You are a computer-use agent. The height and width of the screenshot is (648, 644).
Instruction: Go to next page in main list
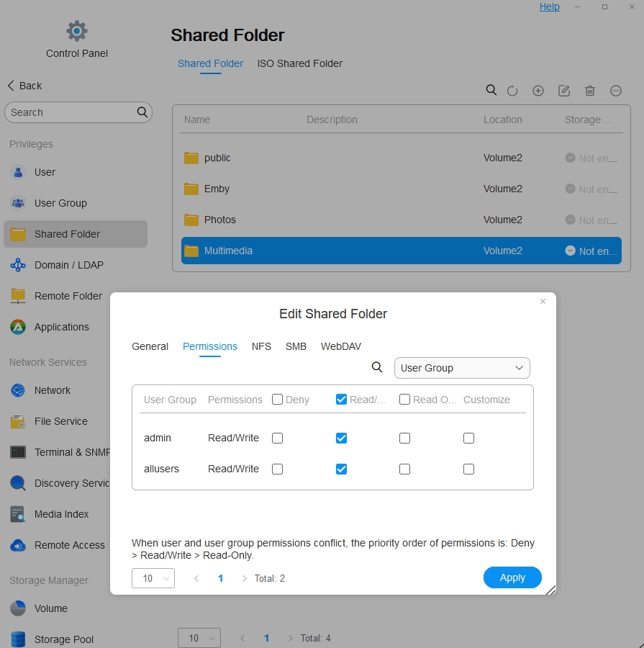coord(291,638)
